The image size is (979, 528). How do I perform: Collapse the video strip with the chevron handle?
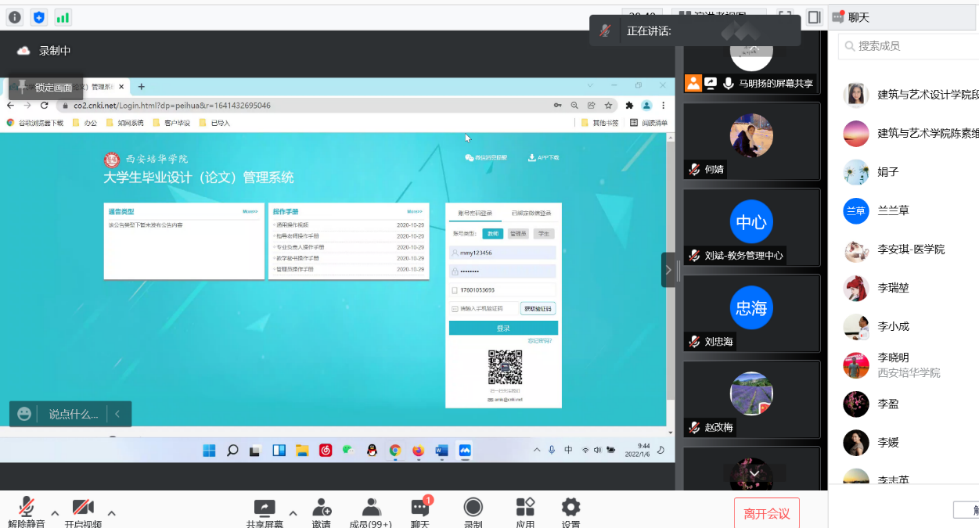669,270
